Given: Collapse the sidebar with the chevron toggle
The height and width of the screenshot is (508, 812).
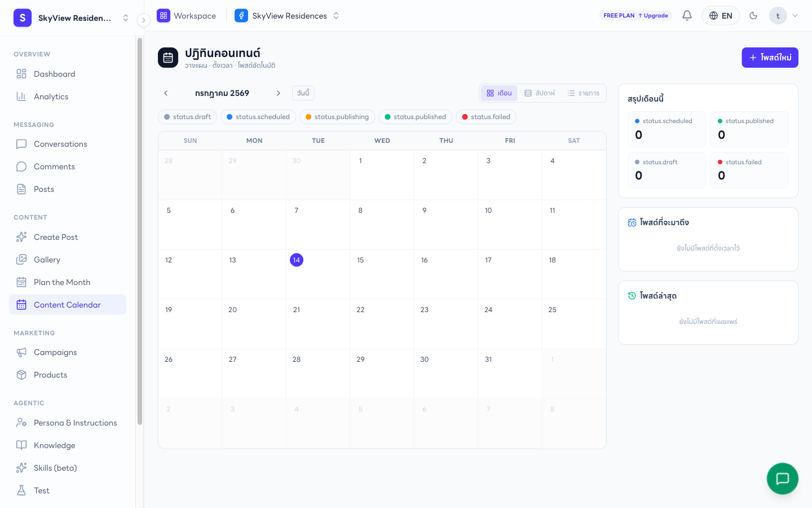Looking at the screenshot, I should pyautogui.click(x=144, y=20).
